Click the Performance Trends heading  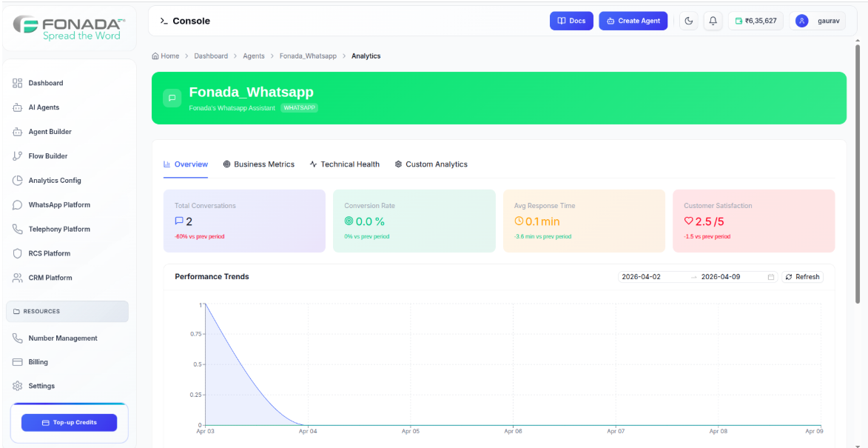pos(212,276)
